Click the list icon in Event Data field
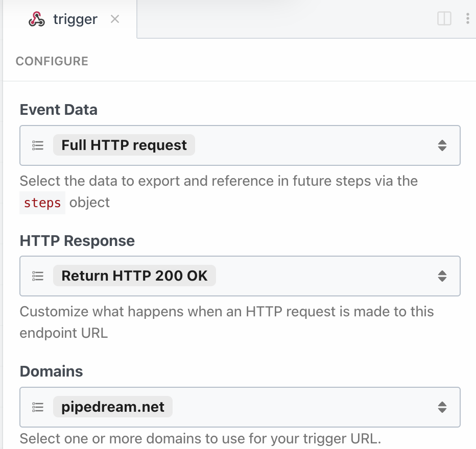Screen dimensions: 476x449 pos(37,145)
